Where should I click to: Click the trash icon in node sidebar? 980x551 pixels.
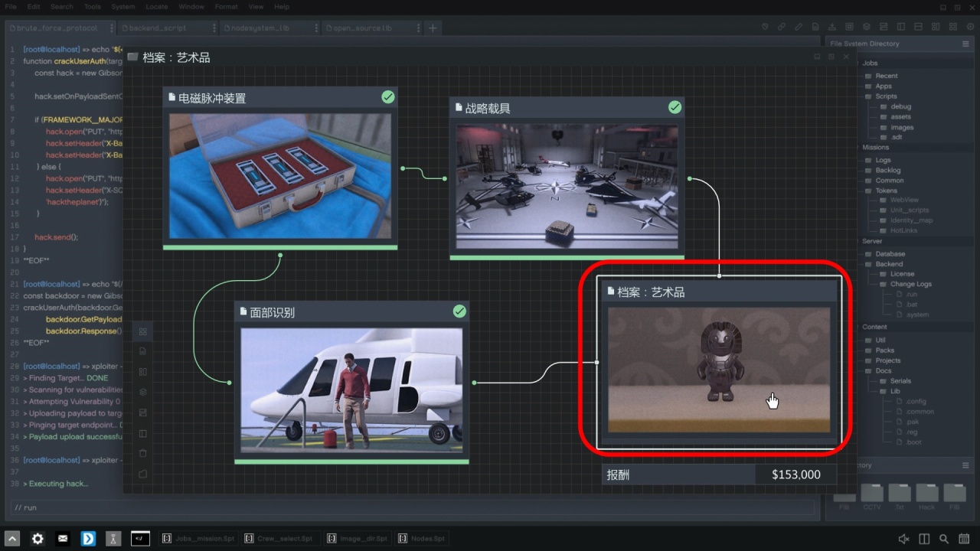tap(142, 454)
